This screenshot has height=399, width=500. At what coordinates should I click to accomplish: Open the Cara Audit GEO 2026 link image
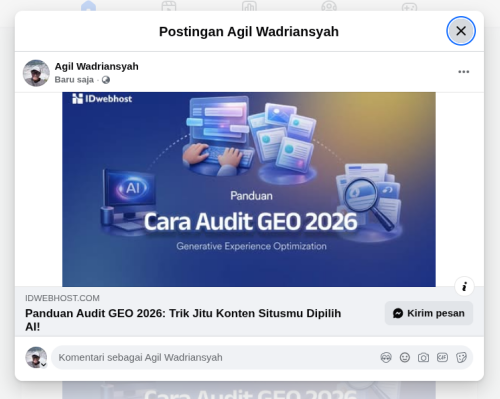tap(249, 189)
